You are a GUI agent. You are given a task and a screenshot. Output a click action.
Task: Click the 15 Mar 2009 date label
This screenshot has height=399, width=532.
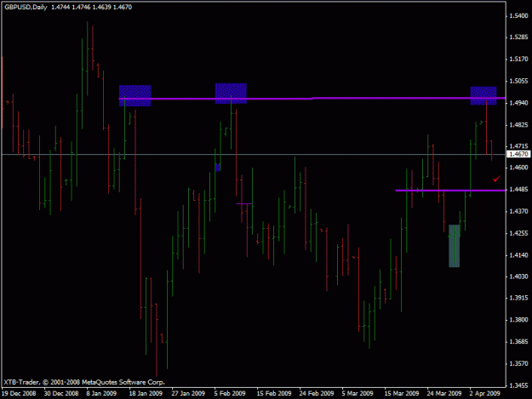[x=402, y=393]
